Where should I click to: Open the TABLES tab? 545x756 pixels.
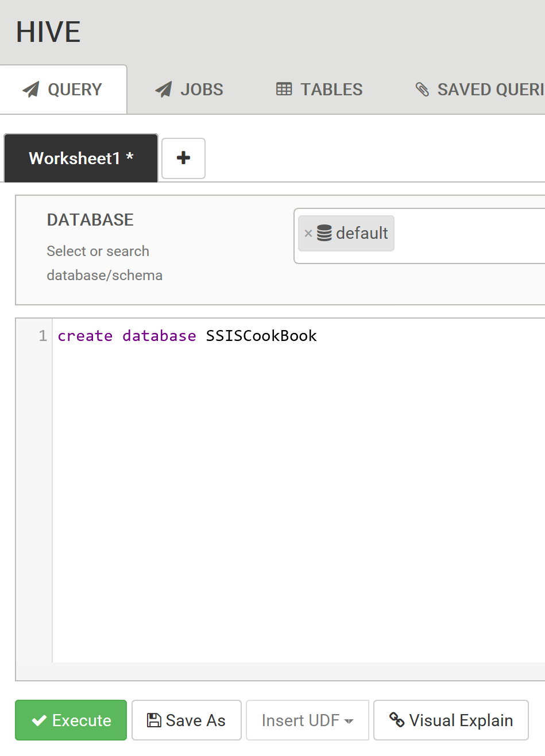click(319, 90)
